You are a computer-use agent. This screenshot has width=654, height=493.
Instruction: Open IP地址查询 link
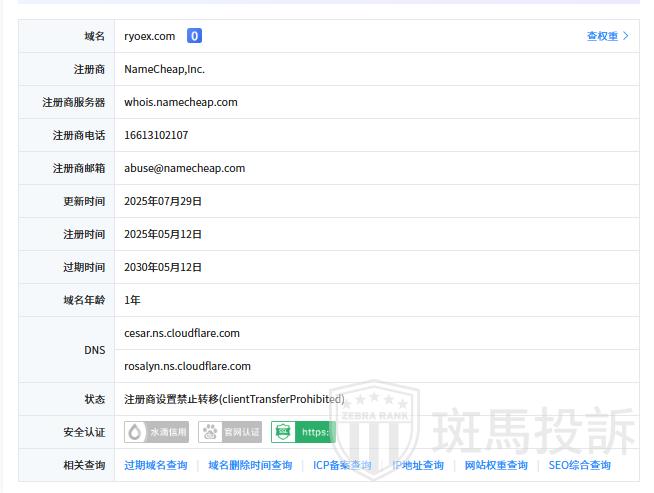[418, 465]
